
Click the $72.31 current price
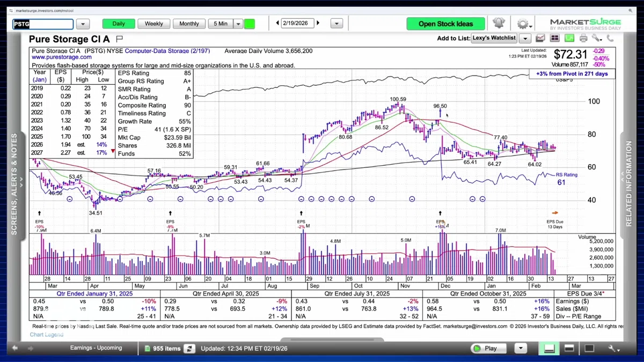click(571, 54)
